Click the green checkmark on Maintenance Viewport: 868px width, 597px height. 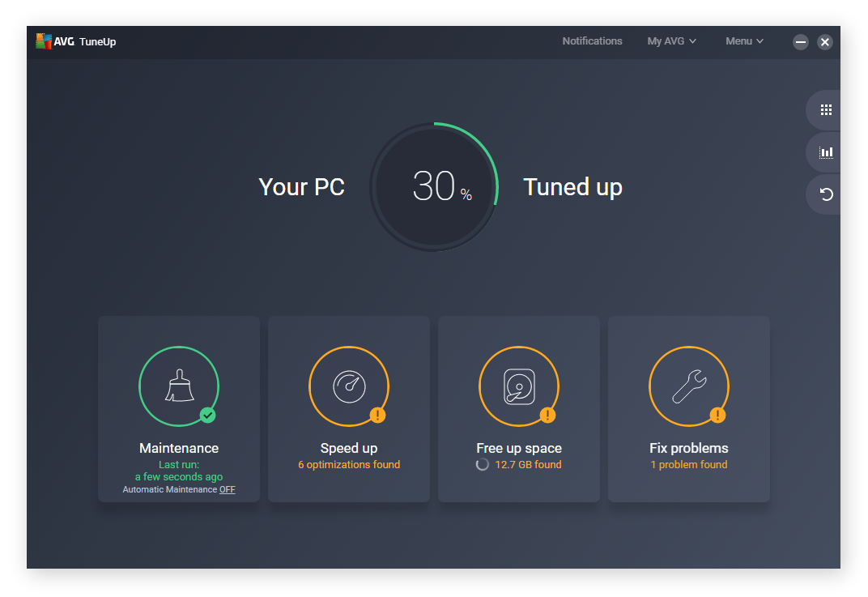(208, 416)
